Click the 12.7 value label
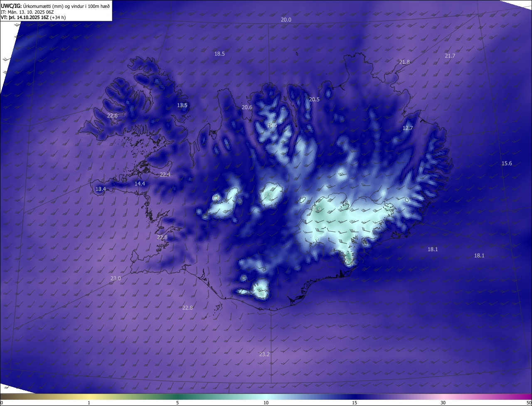Image resolution: width=532 pixels, height=406 pixels. (x=408, y=128)
